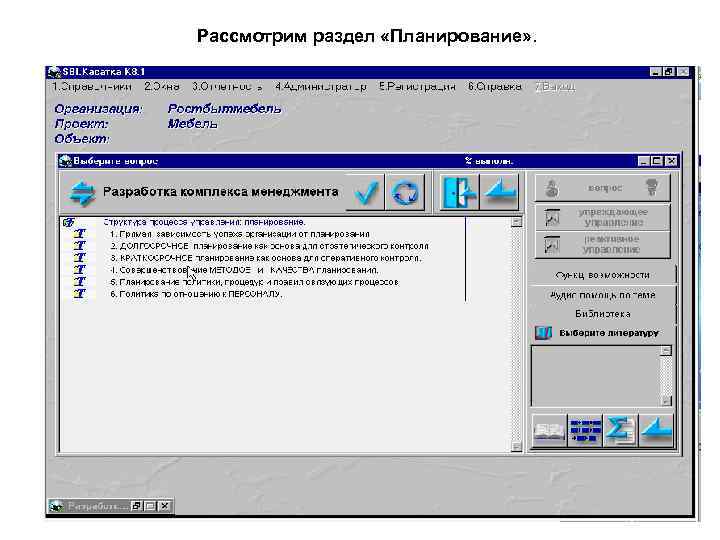Viewport: 720px width, 540px height.
Task: Click the door exit icon button
Action: coord(459,192)
